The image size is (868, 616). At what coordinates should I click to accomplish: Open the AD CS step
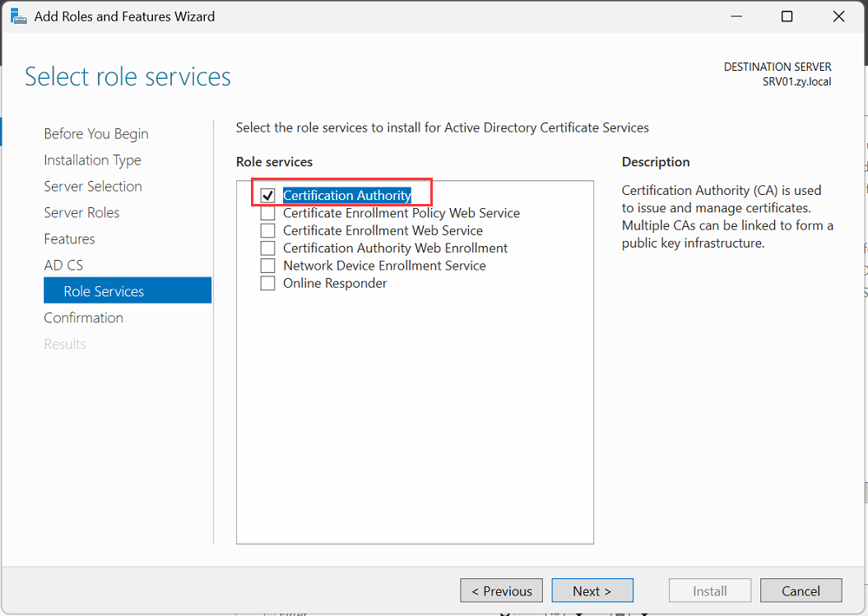pyautogui.click(x=63, y=265)
